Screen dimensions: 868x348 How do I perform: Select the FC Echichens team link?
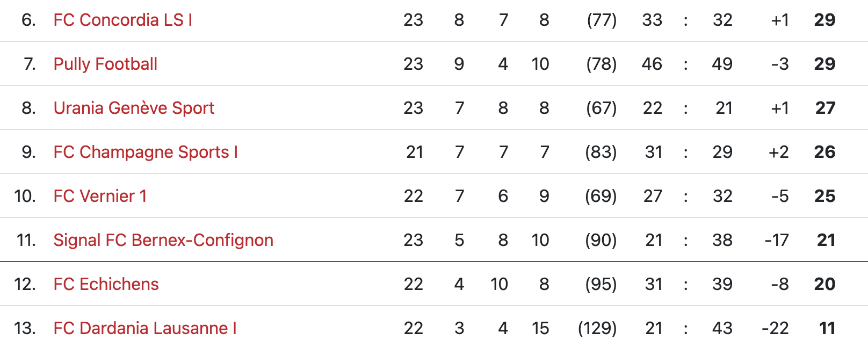click(106, 284)
